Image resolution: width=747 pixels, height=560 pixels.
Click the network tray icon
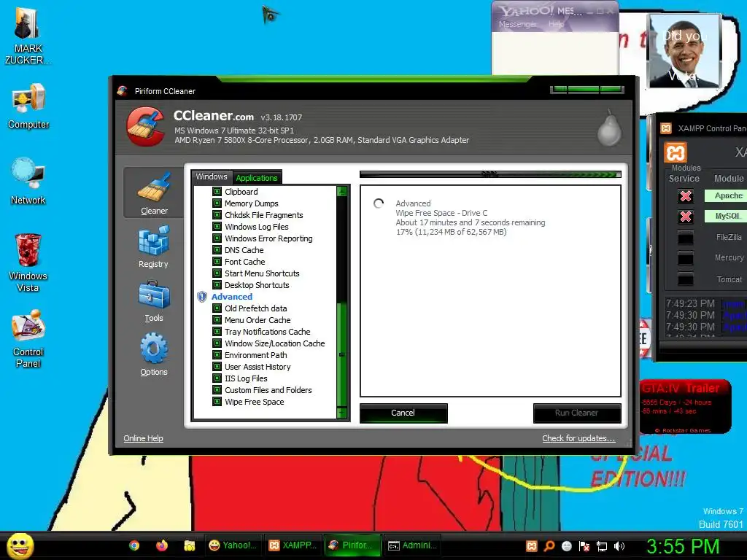click(602, 546)
